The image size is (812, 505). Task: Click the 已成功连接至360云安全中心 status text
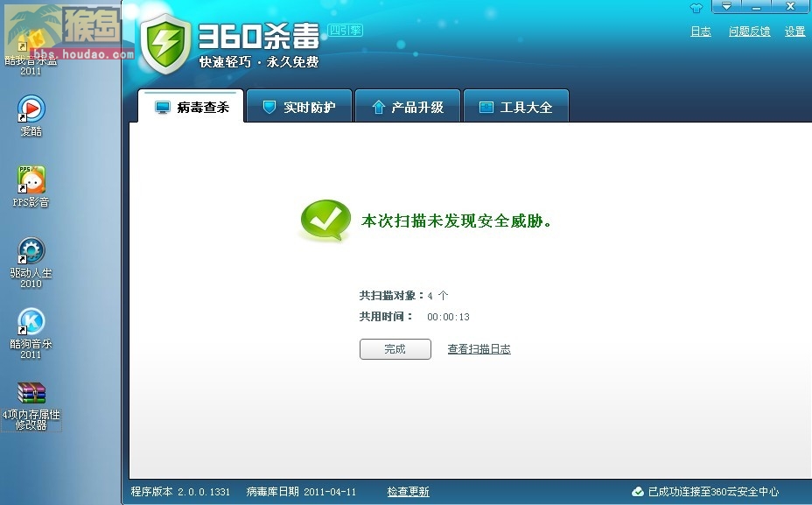714,492
